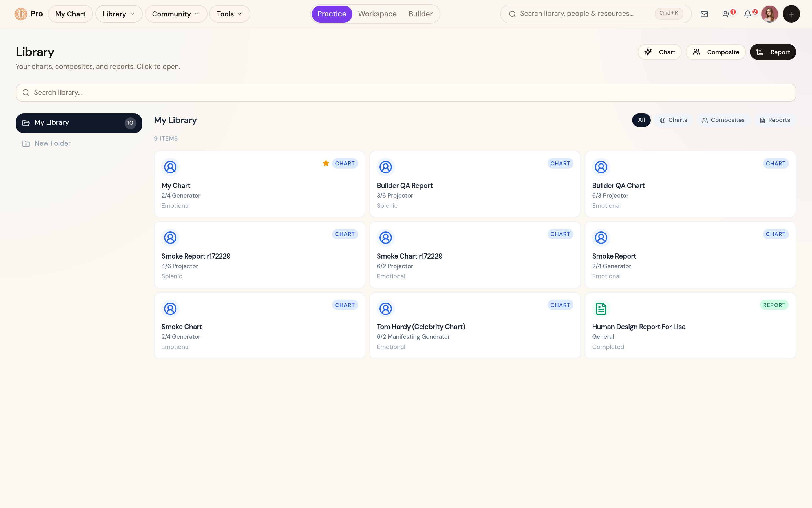
Task: Open Builder QA Report card title
Action: 404,185
